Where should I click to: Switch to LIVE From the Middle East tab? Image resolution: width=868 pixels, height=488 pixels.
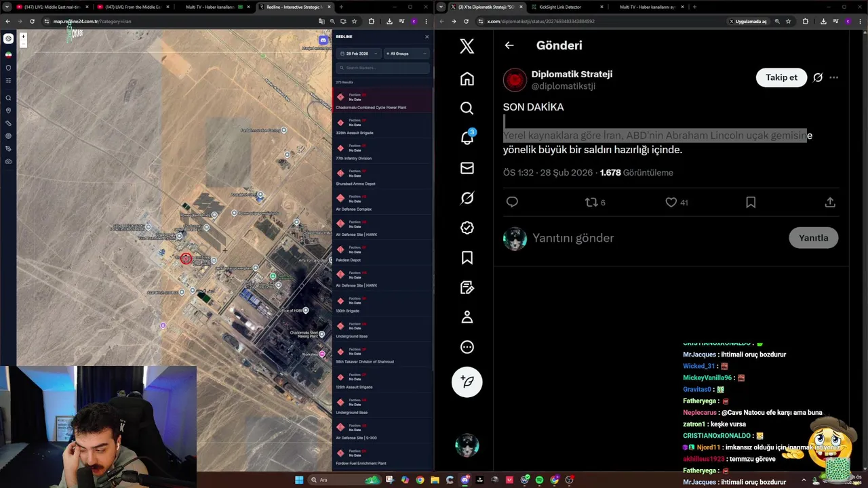(x=133, y=7)
